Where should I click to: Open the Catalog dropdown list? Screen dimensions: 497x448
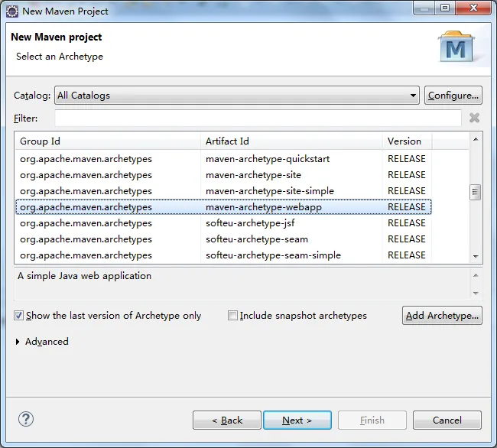237,96
